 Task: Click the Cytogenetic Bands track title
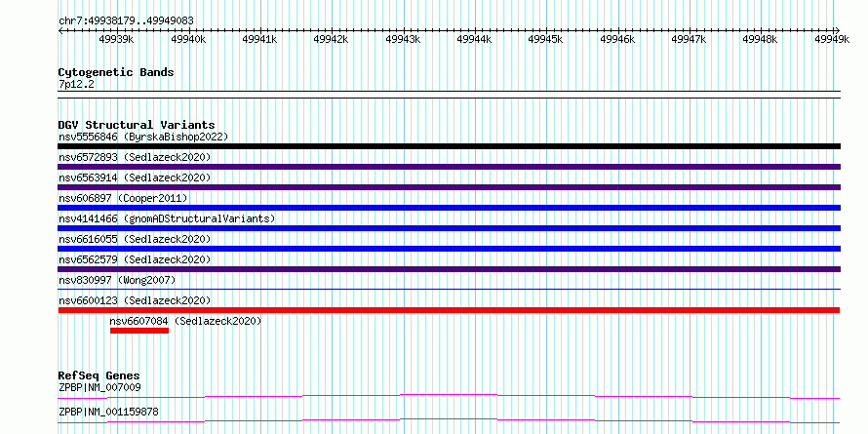click(x=116, y=72)
